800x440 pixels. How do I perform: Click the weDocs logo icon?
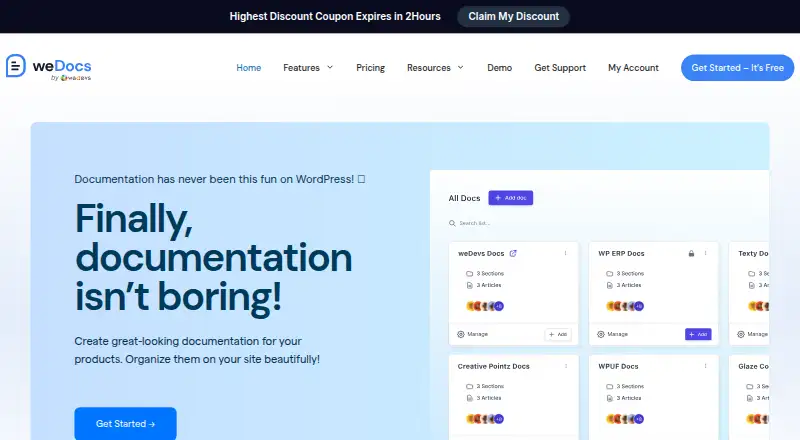(16, 66)
